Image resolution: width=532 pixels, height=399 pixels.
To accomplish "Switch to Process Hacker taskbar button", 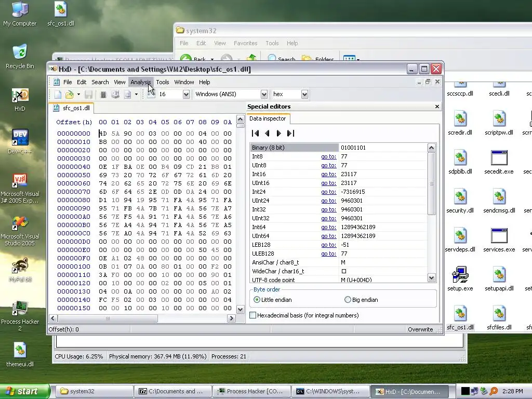I will point(252,391).
